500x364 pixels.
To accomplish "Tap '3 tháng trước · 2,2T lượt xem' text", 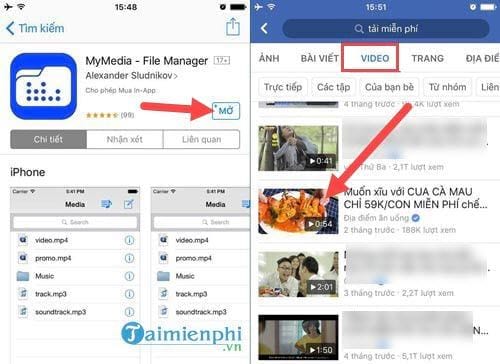I will 398,293.
